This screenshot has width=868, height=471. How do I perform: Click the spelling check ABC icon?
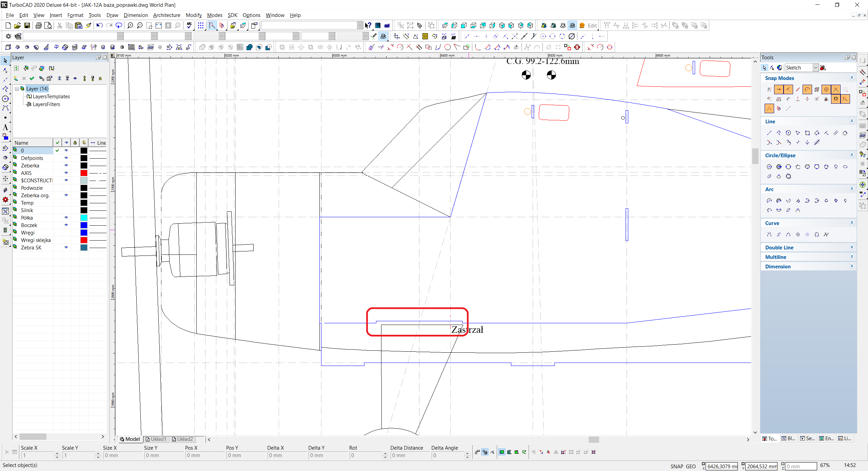(189, 25)
